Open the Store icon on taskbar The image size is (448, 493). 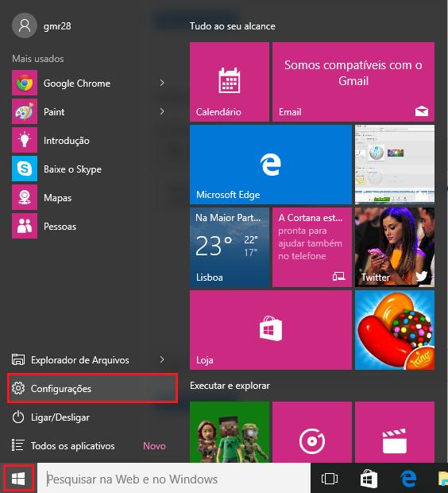(x=369, y=479)
